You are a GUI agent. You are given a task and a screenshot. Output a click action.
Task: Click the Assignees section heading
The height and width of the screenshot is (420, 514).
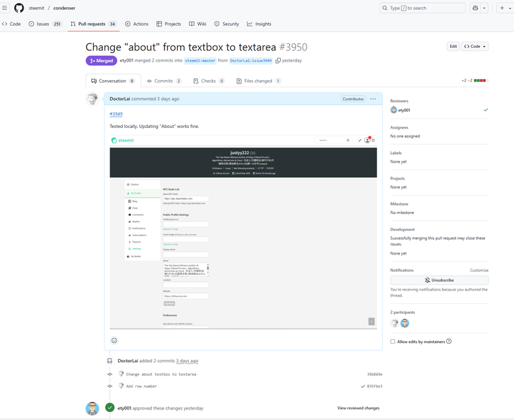point(399,127)
